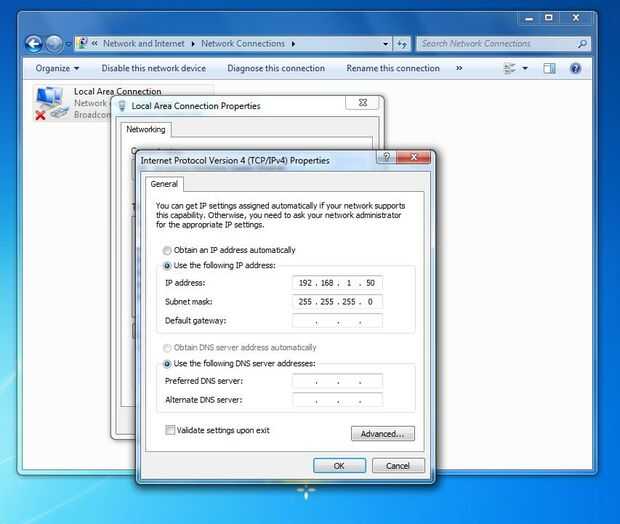
Task: Open the Organize menu
Action: point(57,68)
